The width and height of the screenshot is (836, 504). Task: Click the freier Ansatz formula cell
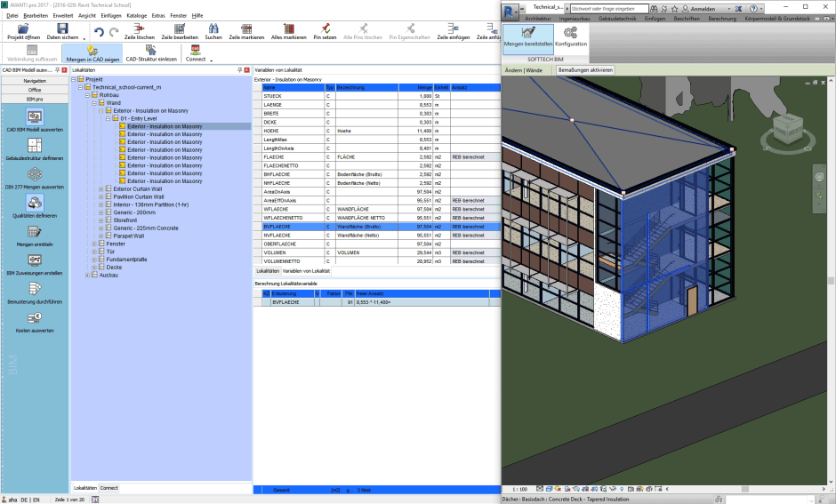(422, 302)
